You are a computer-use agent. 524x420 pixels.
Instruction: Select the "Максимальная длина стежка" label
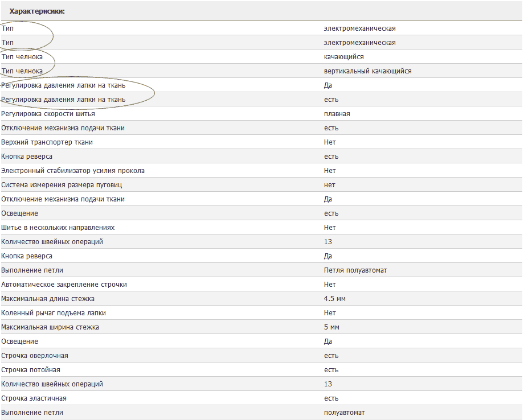point(48,299)
